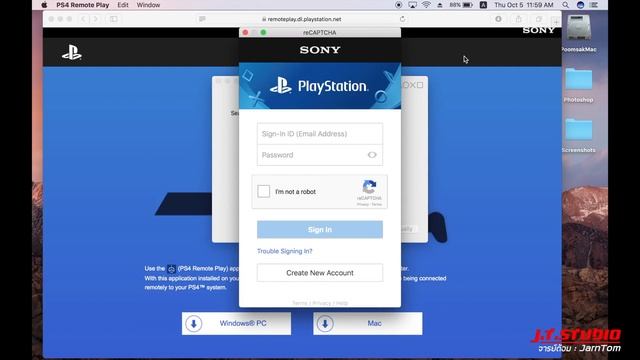The height and width of the screenshot is (360, 640).
Task: Click the date and time clock
Action: pyautogui.click(x=524, y=5)
